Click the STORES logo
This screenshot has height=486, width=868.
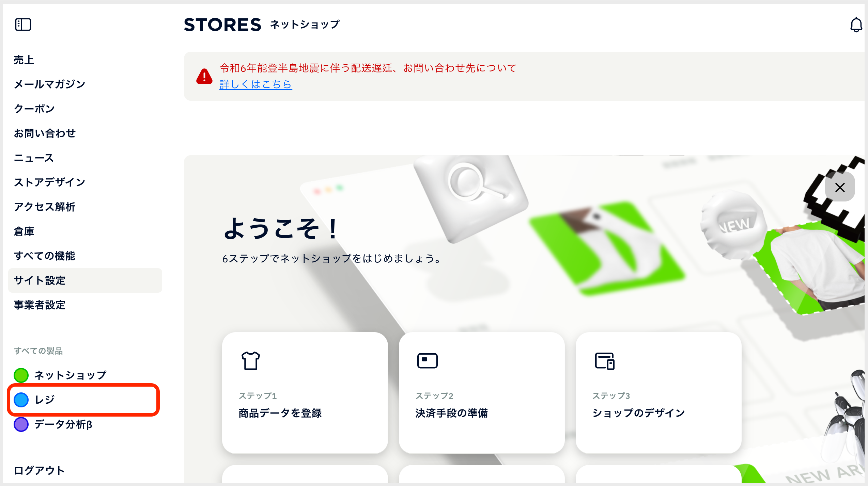point(222,25)
